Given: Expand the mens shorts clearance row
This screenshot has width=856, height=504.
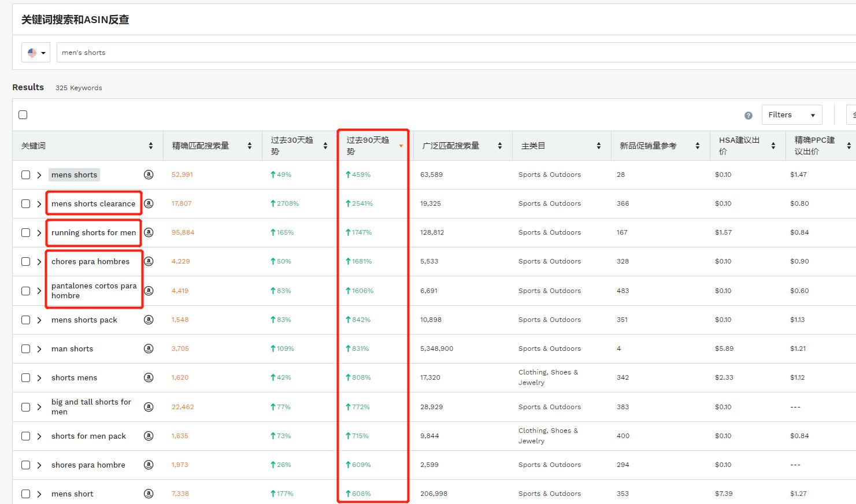Looking at the screenshot, I should coord(39,204).
